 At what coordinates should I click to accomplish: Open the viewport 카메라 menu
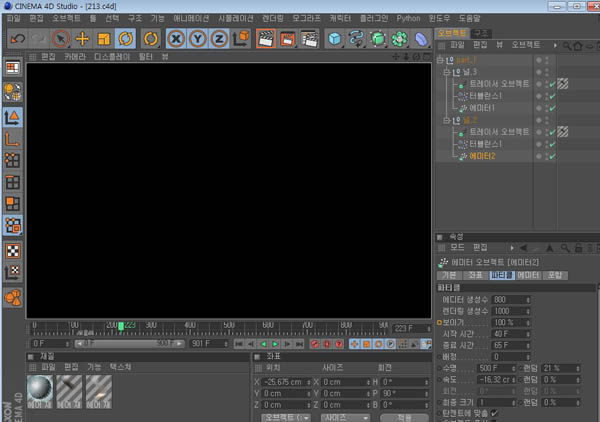tap(75, 57)
